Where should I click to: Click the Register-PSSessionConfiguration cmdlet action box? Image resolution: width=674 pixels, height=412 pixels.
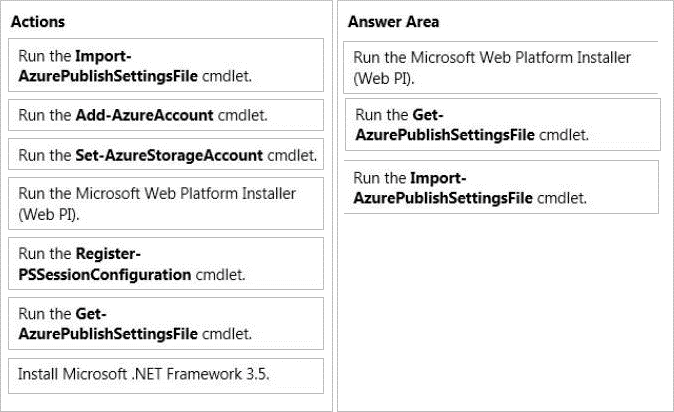(166, 263)
